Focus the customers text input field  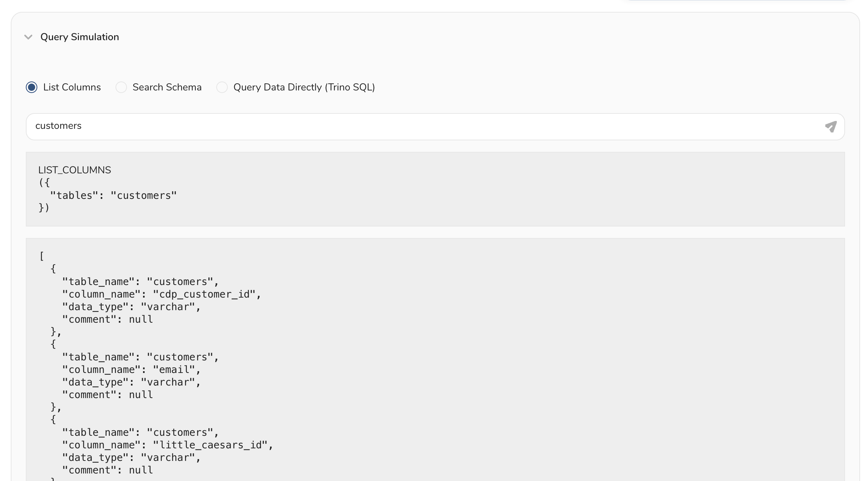(x=423, y=126)
